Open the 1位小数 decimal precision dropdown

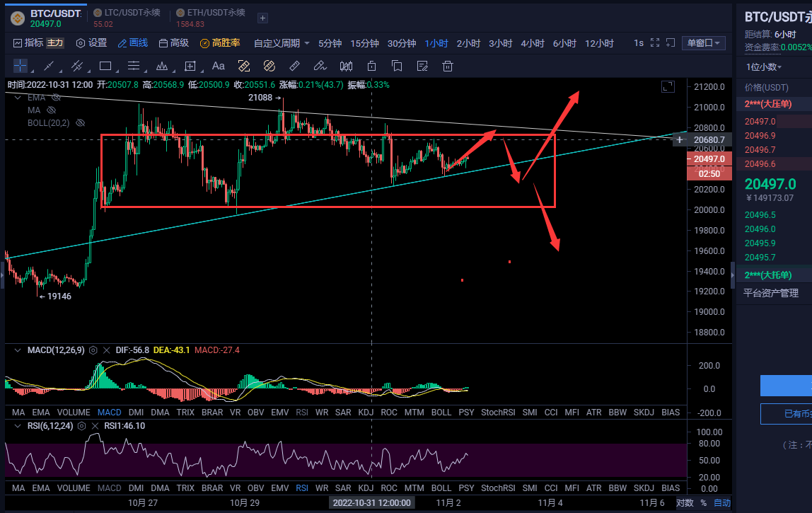764,67
